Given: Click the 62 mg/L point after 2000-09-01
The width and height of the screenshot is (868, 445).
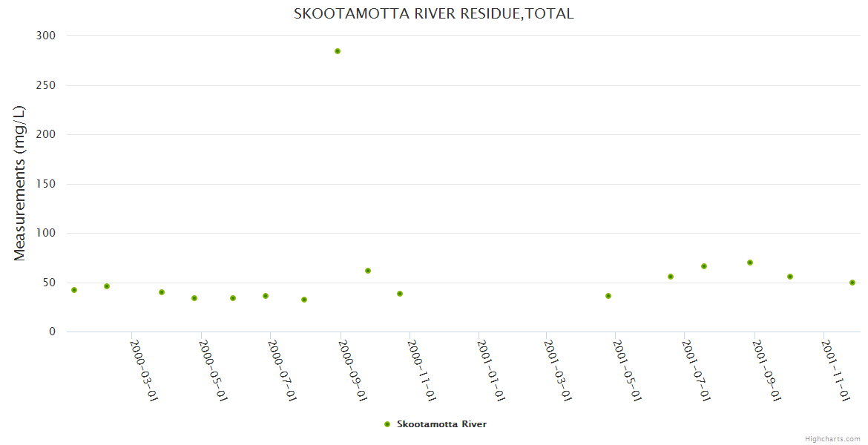Looking at the screenshot, I should 368,271.
